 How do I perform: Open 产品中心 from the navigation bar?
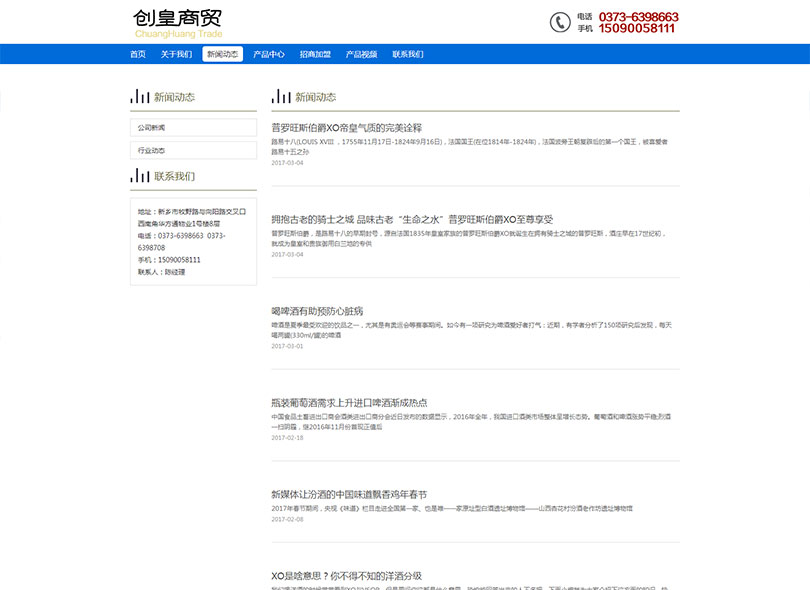tap(269, 54)
